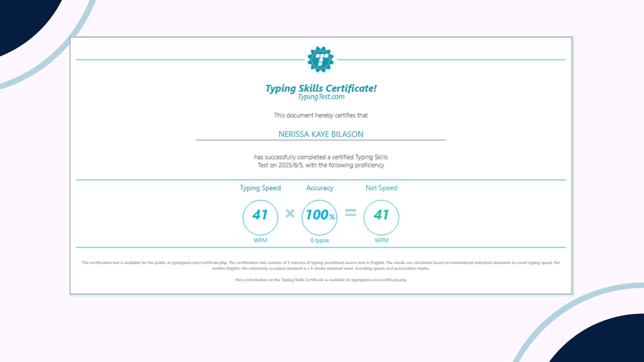The width and height of the screenshot is (644, 362).
Task: Click the 'Test on 2025/8/5' line
Action: (x=321, y=165)
